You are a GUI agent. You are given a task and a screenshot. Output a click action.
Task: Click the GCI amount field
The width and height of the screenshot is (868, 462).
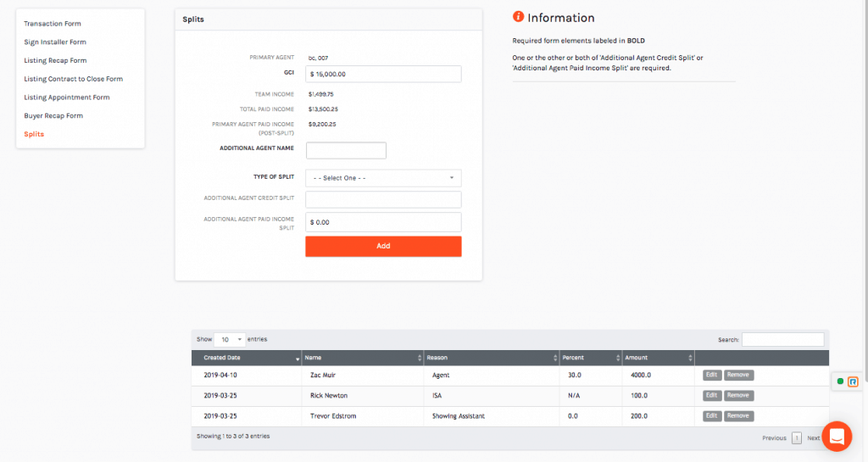383,74
